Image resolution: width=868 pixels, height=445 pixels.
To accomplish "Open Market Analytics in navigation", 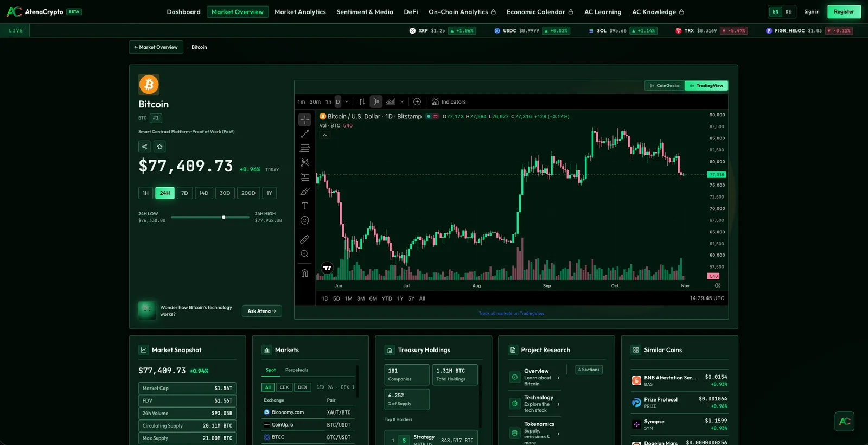I will point(300,11).
